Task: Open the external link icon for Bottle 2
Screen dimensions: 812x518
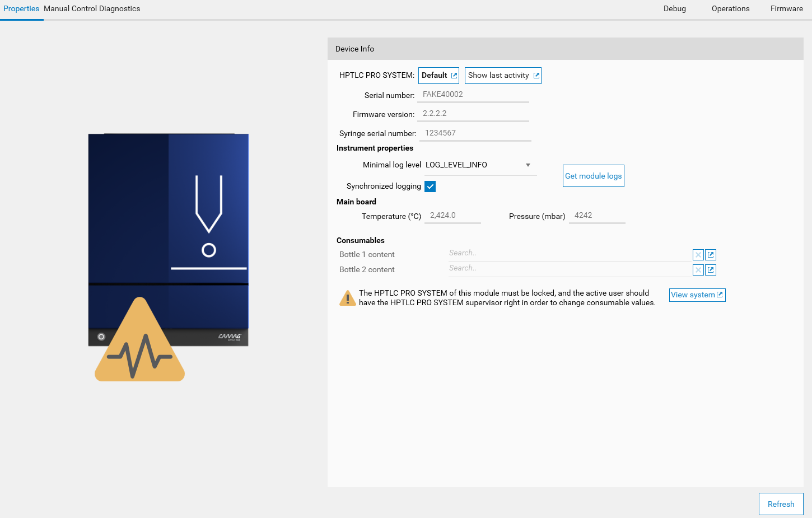Action: (x=711, y=270)
